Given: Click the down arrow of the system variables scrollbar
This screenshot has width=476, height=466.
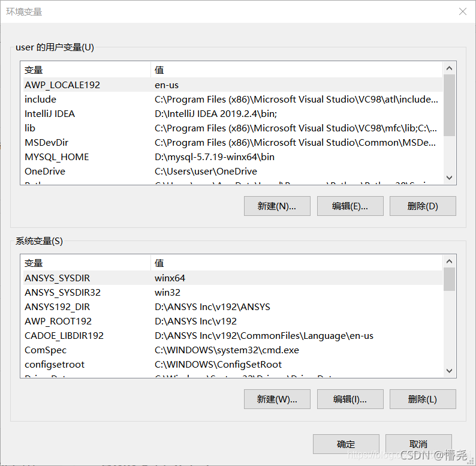Looking at the screenshot, I should pos(449,371).
